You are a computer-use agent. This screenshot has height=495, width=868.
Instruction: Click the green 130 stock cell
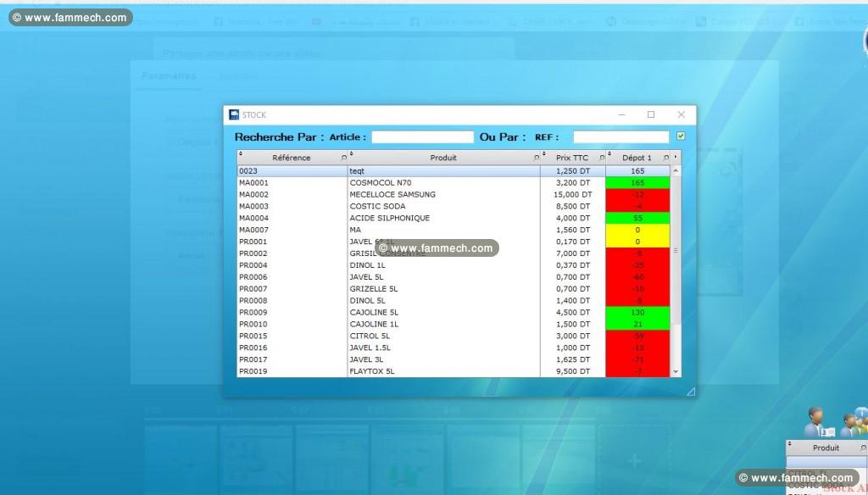pos(637,312)
